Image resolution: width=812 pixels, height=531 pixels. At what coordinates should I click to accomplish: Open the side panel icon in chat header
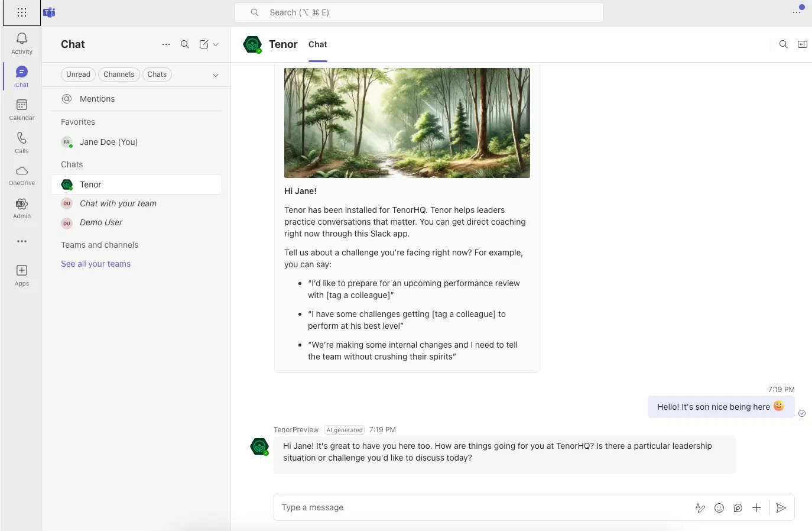point(803,44)
